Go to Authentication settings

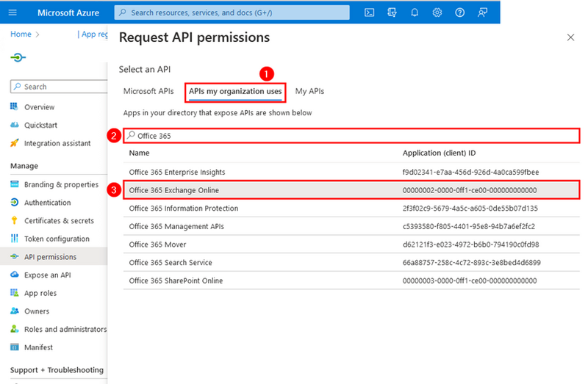(x=47, y=203)
